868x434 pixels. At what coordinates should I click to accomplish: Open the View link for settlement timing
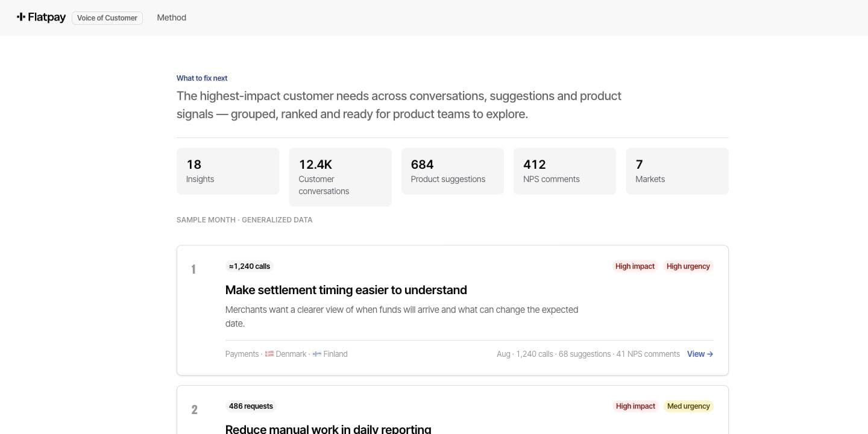click(x=700, y=354)
